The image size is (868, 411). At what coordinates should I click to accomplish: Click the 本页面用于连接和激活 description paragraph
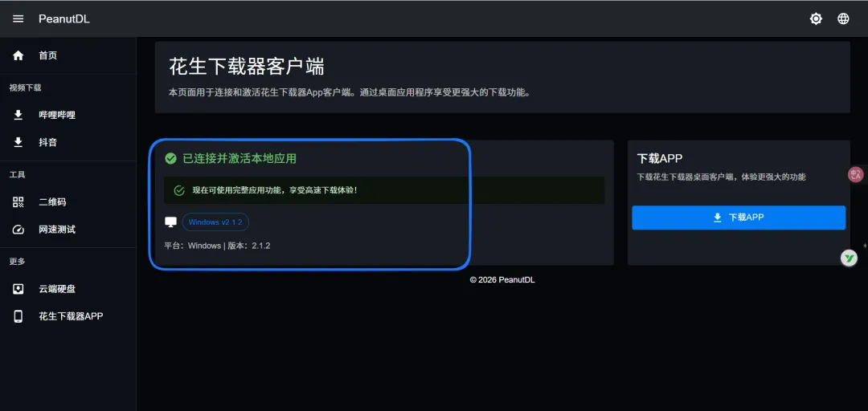tap(350, 92)
